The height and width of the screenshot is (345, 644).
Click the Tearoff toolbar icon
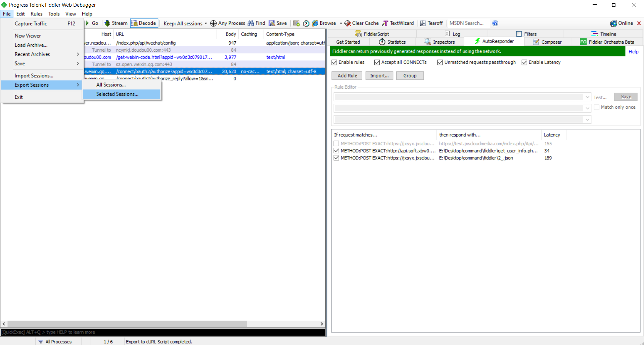point(423,23)
